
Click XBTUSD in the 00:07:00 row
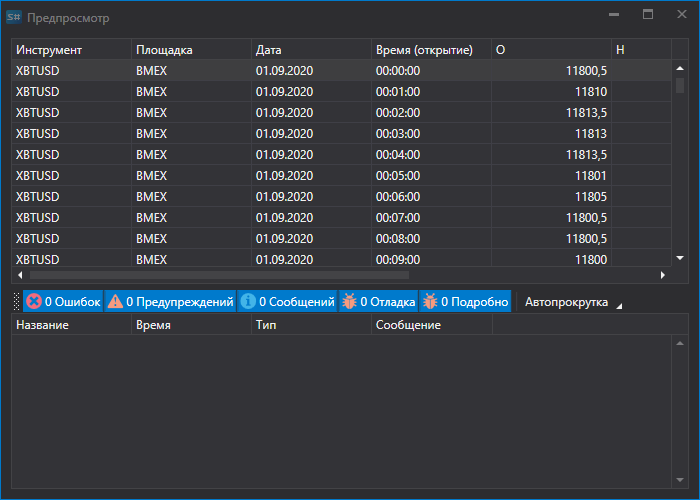(x=71, y=217)
